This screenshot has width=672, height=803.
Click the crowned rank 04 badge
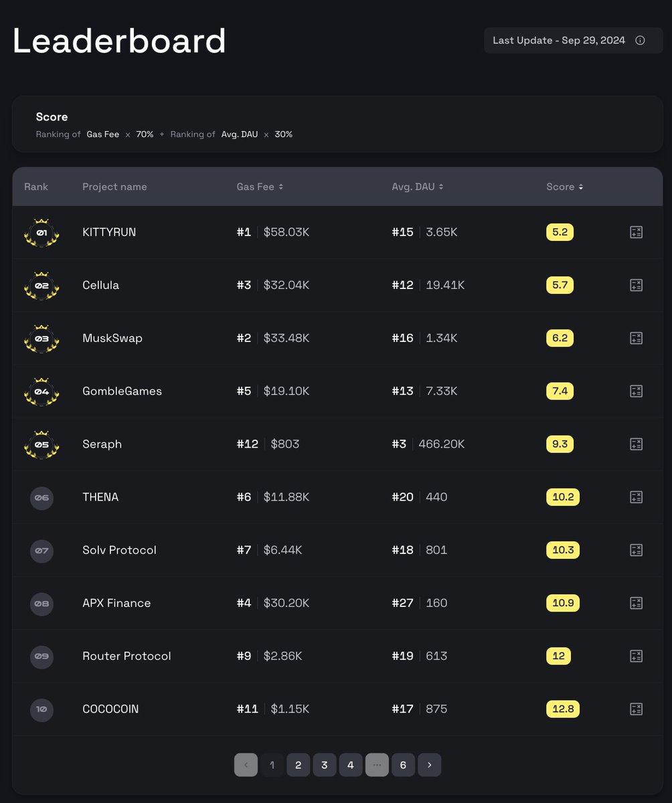[41, 391]
